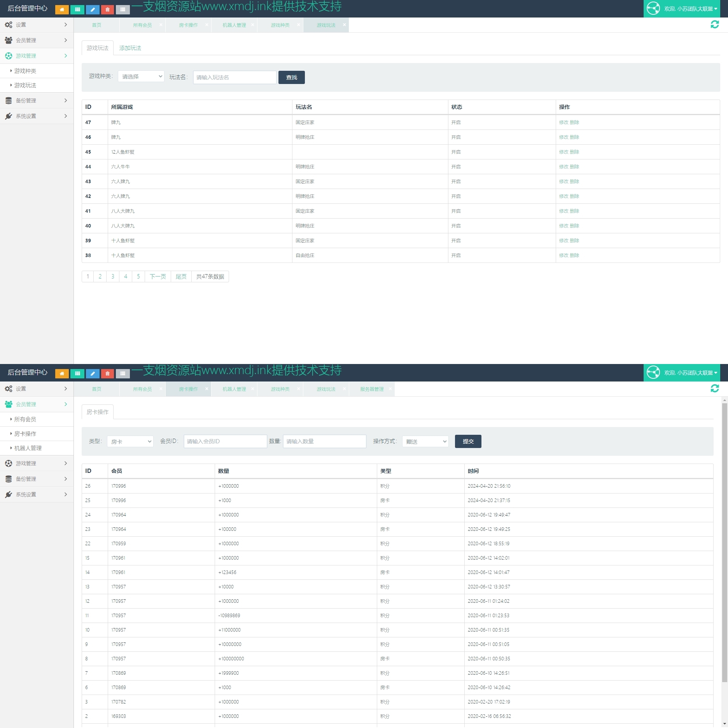The height and width of the screenshot is (728, 728).
Task: Switch to 游戏种类 tab on 房卡操作 screen
Action: pyautogui.click(x=280, y=389)
